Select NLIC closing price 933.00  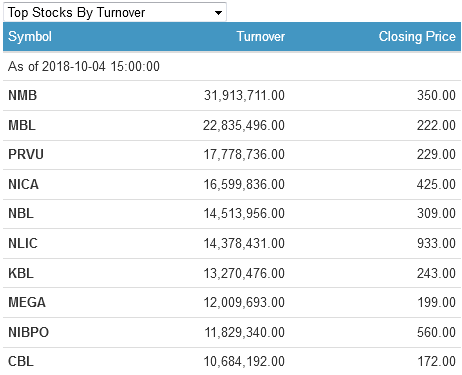[436, 243]
